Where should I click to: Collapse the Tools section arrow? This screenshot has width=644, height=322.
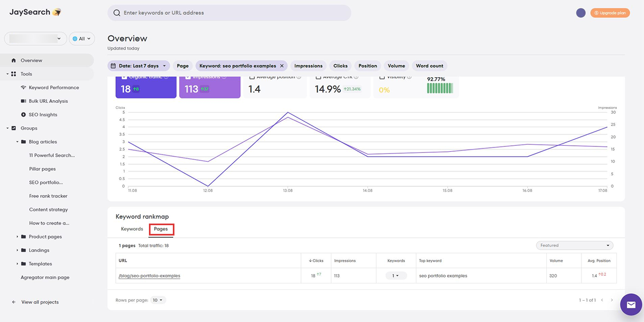click(8, 74)
